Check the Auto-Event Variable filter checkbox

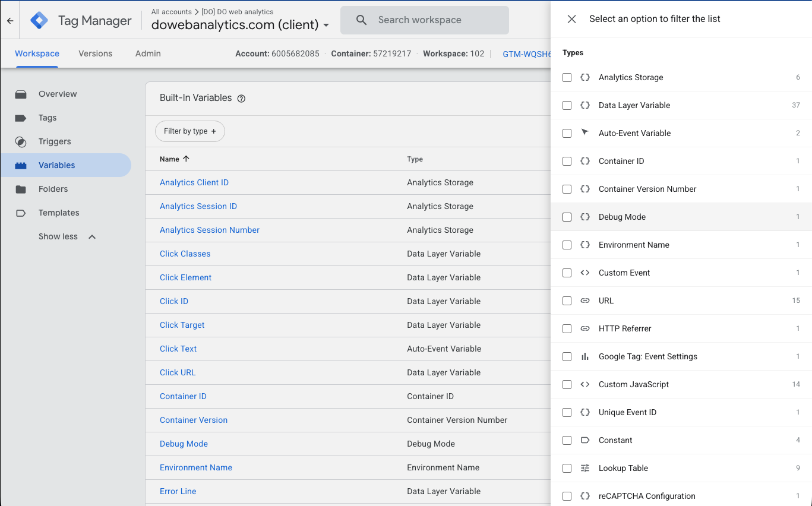tap(567, 133)
